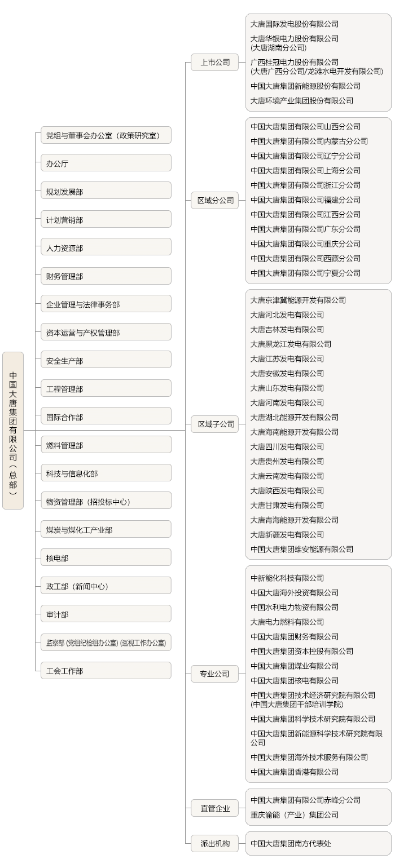
Task: Click the 核电部 department box
Action: point(106,558)
